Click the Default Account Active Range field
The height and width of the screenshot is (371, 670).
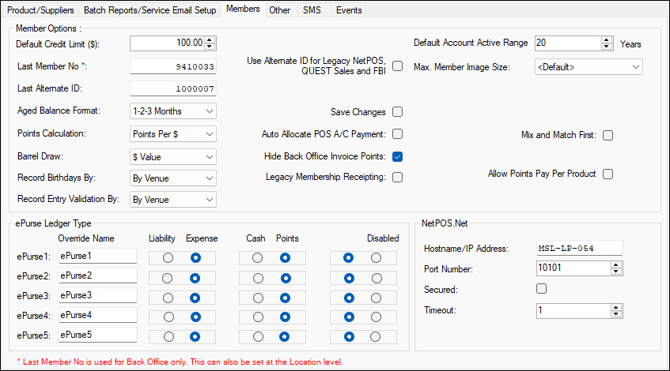[x=568, y=43]
